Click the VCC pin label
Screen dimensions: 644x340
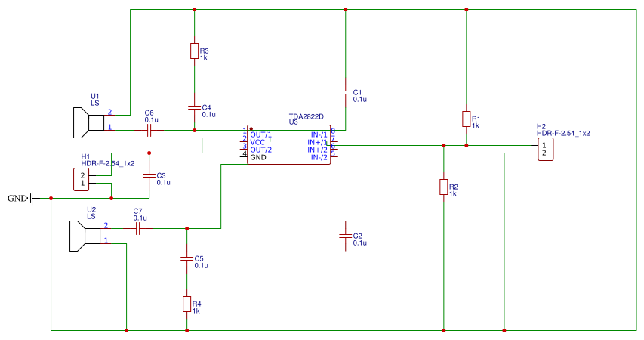257,142
